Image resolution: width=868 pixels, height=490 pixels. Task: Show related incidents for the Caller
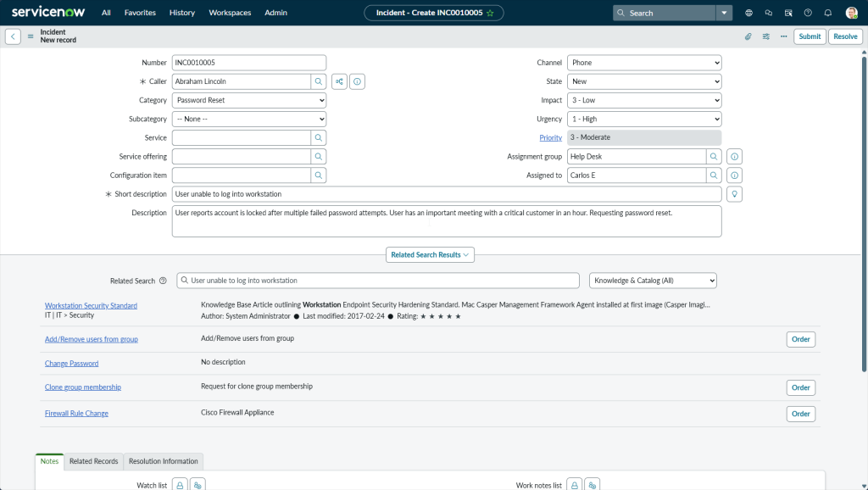pyautogui.click(x=339, y=81)
